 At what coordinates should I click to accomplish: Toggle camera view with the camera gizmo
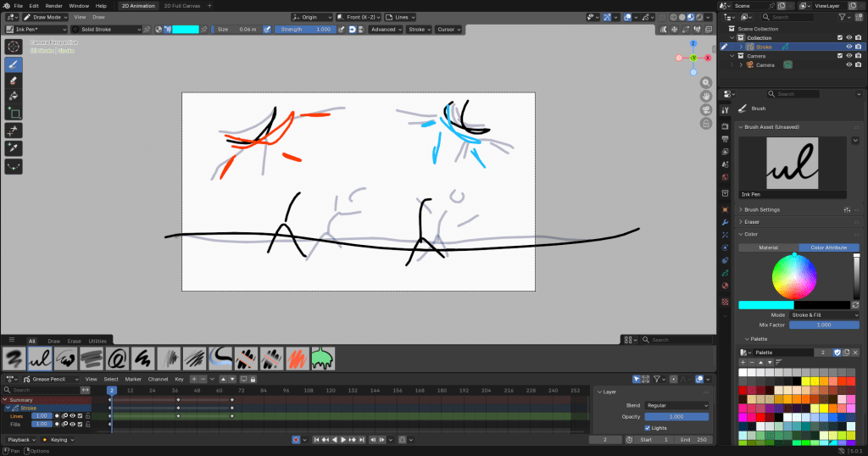(x=705, y=109)
